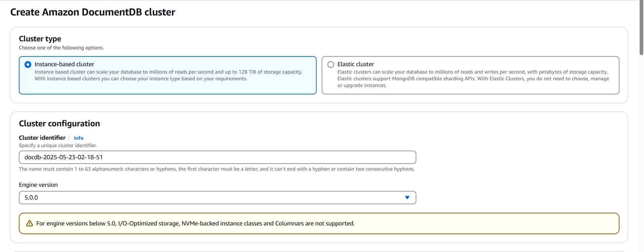This screenshot has height=252, width=644.
Task: Click the page vertical scrollbar
Action: [641, 28]
